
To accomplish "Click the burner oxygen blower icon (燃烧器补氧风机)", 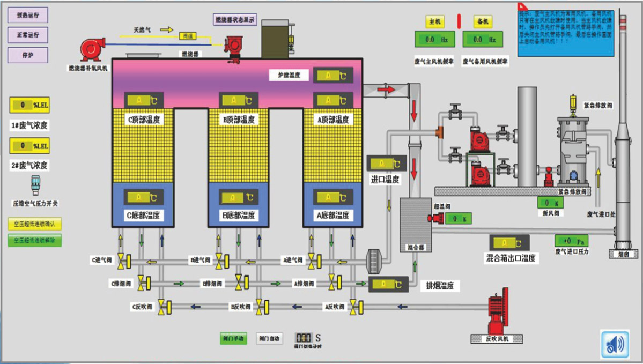I will pos(92,49).
